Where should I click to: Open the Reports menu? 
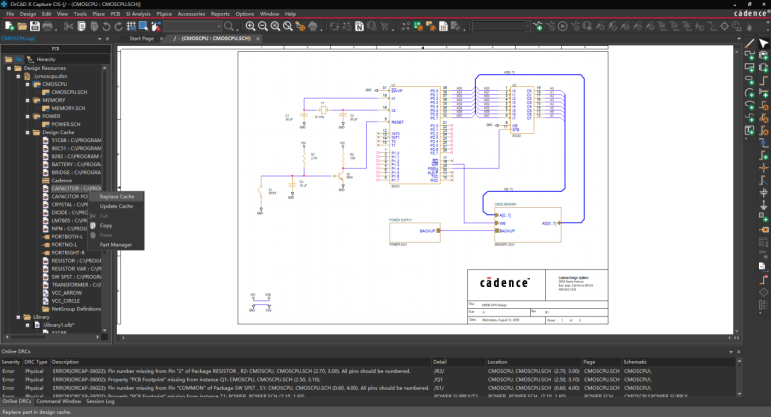pos(220,14)
